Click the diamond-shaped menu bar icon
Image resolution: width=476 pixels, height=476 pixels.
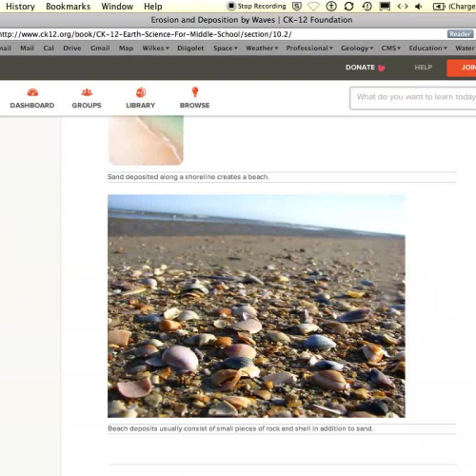point(313,6)
